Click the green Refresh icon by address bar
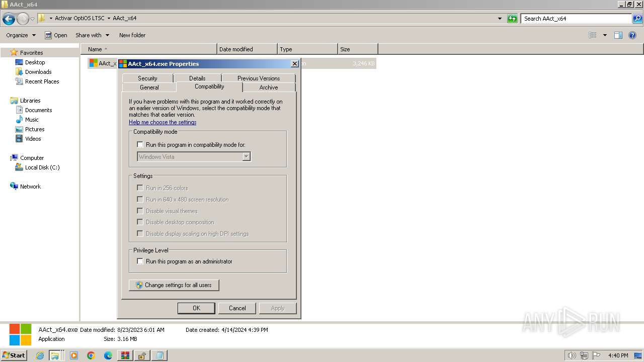 (x=512, y=19)
